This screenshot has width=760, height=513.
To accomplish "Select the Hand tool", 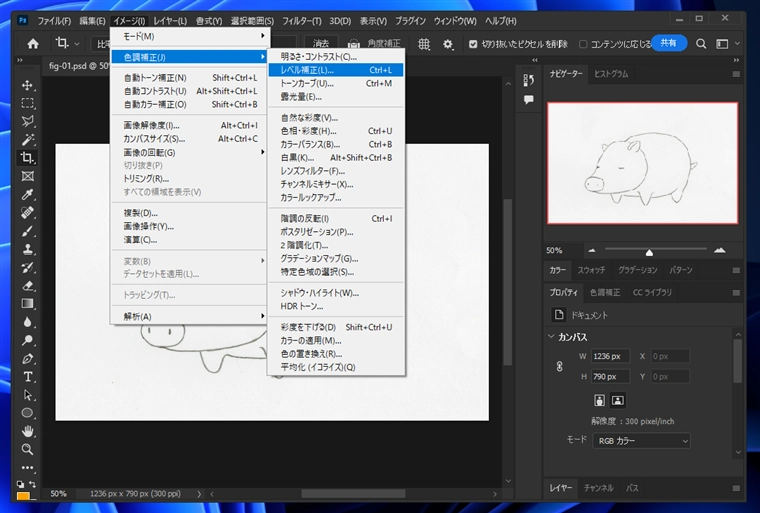I will (28, 431).
